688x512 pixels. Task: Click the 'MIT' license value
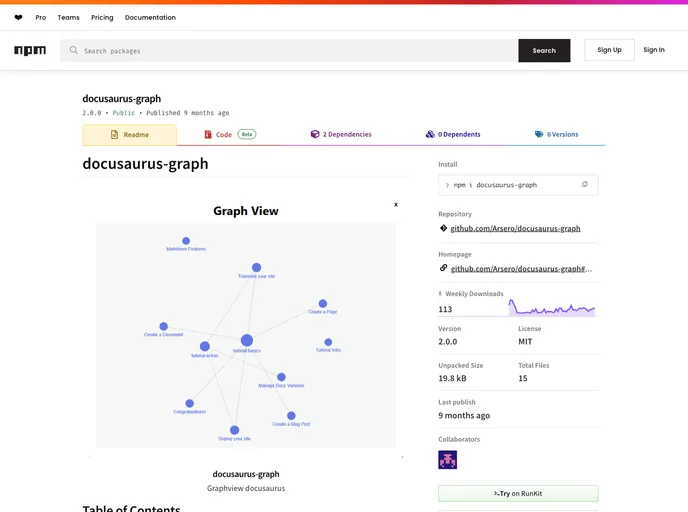tap(525, 341)
